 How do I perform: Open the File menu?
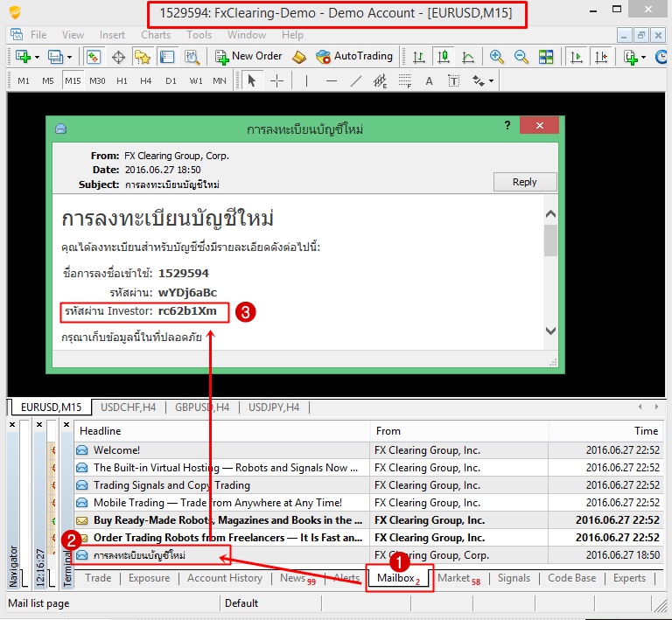(38, 35)
